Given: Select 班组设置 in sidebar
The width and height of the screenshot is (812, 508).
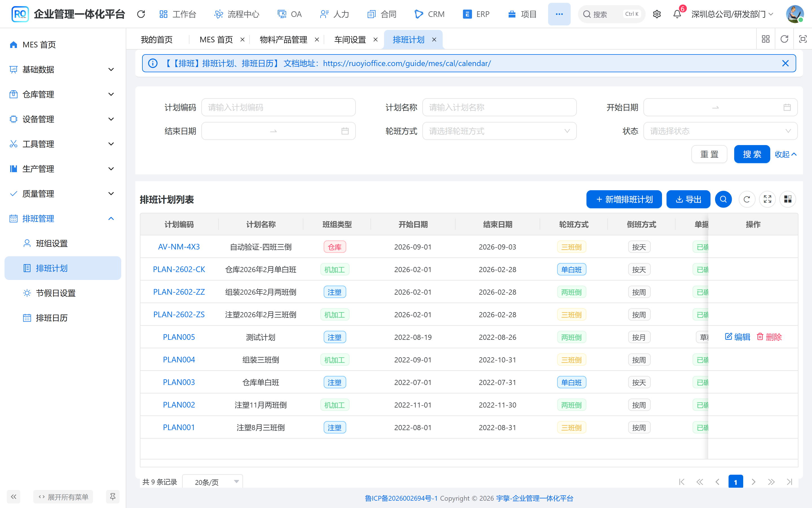Looking at the screenshot, I should 63,243.
